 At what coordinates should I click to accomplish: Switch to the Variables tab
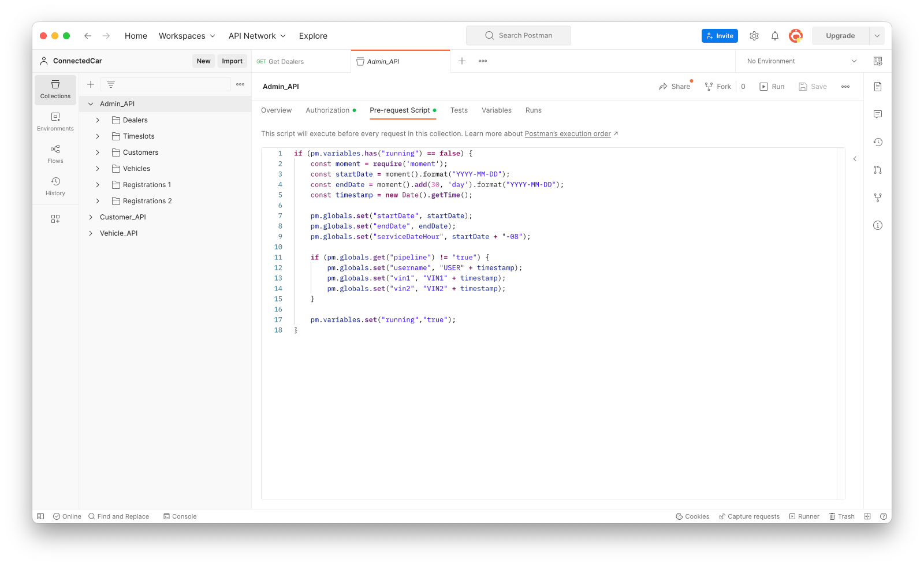497,110
